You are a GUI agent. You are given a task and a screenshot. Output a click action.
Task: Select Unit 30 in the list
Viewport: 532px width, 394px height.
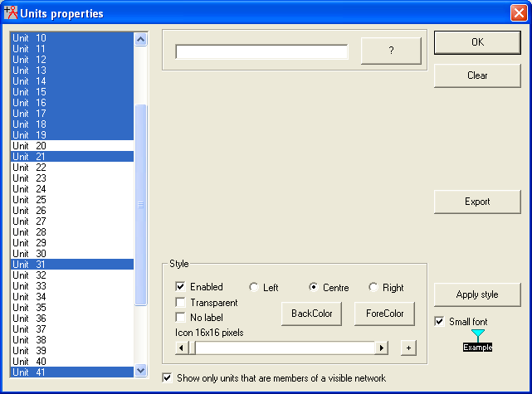tap(72, 254)
